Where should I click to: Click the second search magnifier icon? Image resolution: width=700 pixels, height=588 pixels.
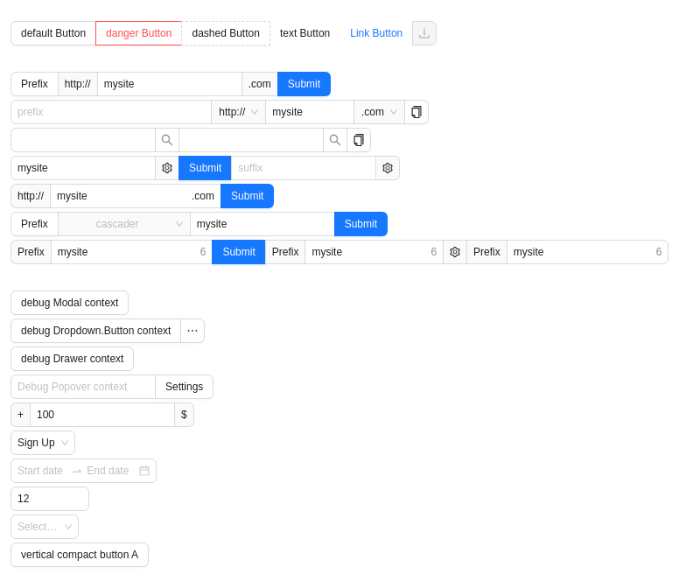point(335,140)
